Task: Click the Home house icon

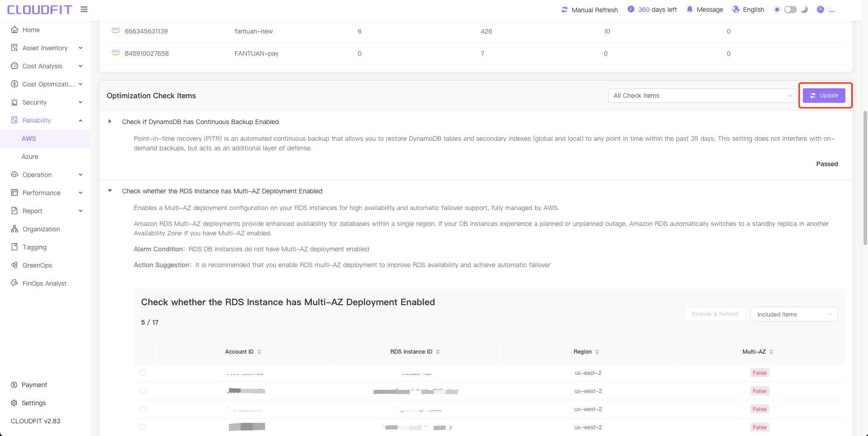Action: click(x=14, y=30)
